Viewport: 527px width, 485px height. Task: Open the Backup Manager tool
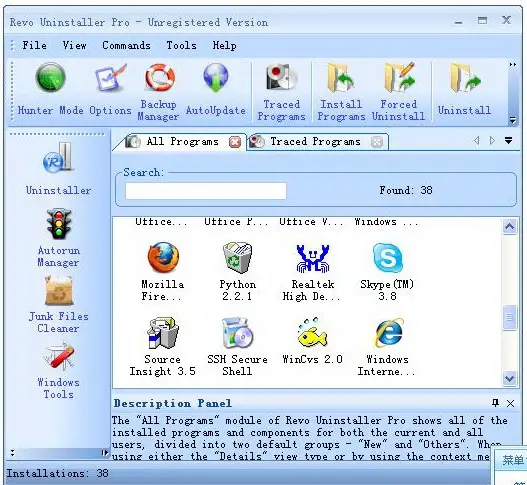click(x=158, y=92)
